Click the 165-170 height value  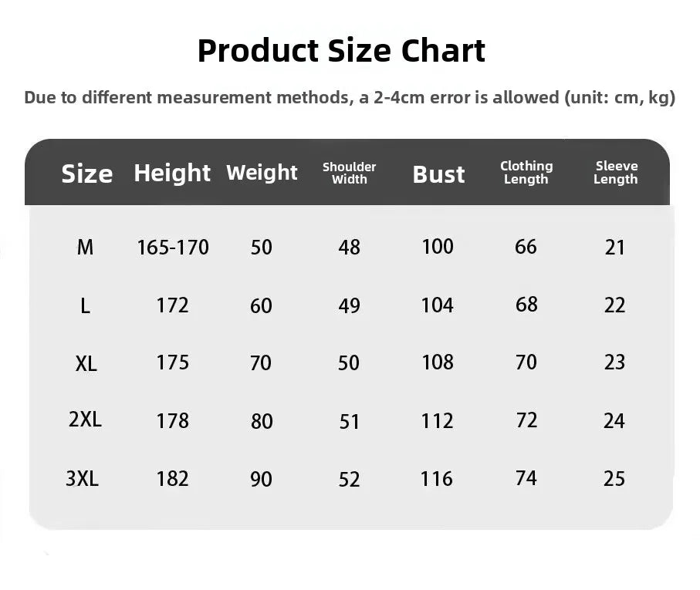pos(173,248)
